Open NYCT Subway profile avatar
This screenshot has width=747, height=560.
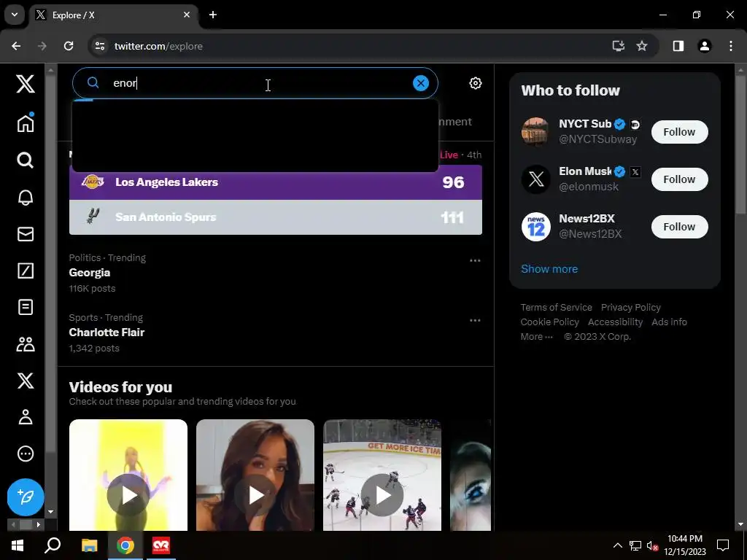click(536, 131)
